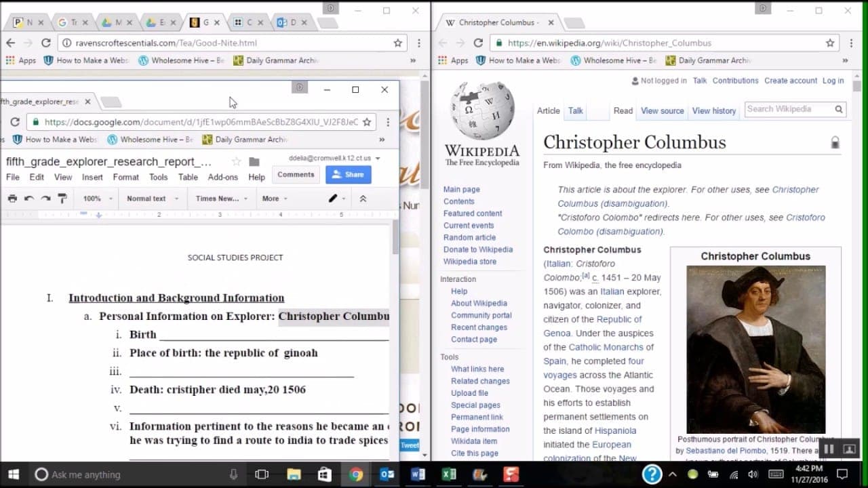
Task: Open Wikipedia window Chrome menu
Action: (x=851, y=43)
